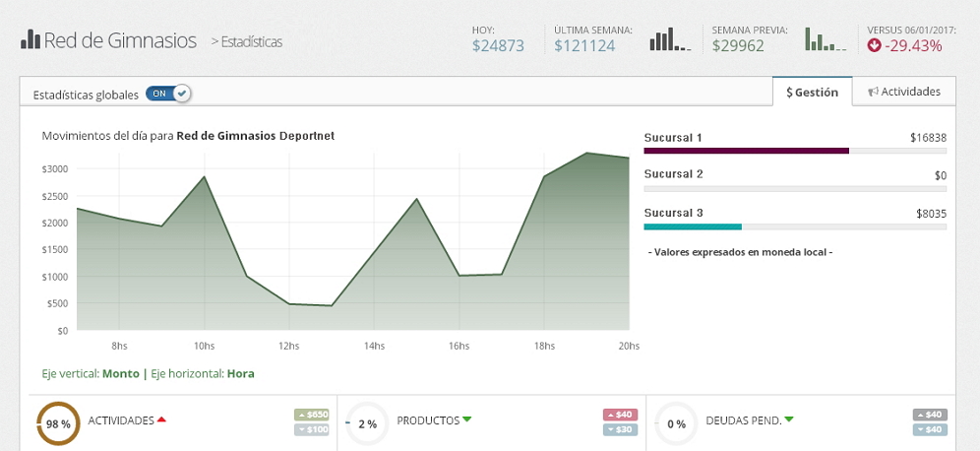Click the green down-triangle next to Deudas Pend.

point(789,420)
